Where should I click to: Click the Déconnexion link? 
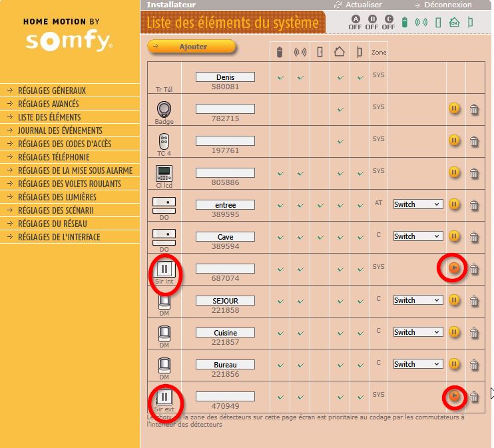point(447,5)
